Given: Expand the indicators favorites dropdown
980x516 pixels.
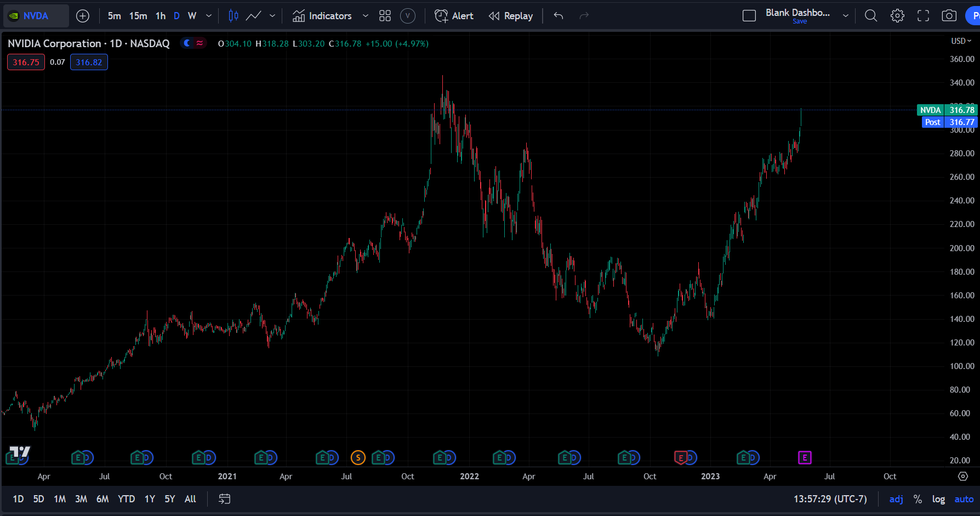Looking at the screenshot, I should pyautogui.click(x=366, y=16).
